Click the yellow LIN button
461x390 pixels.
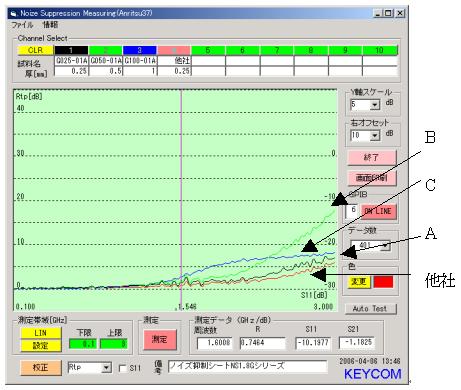point(41,333)
